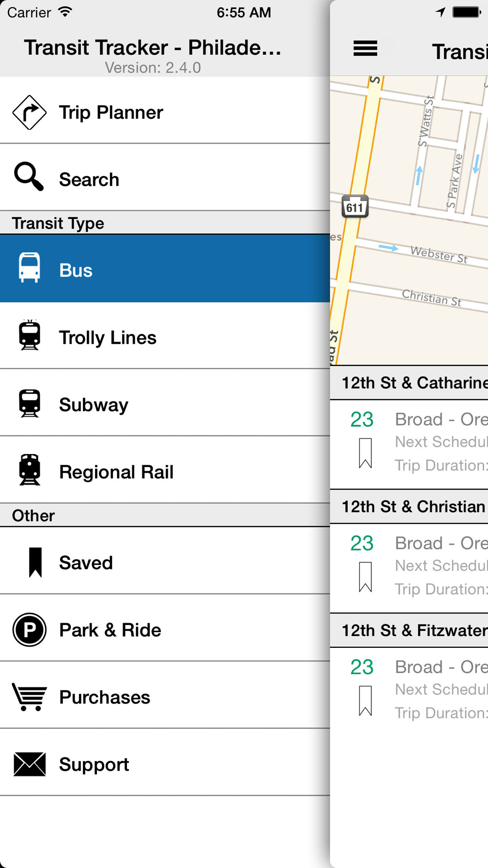Click the Trolly Lines tram icon

click(x=30, y=335)
